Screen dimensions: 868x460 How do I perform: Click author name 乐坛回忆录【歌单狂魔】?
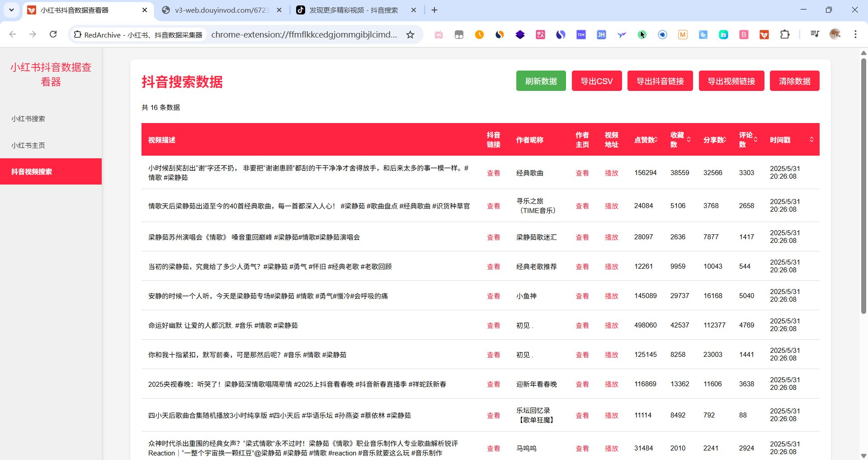(535, 415)
